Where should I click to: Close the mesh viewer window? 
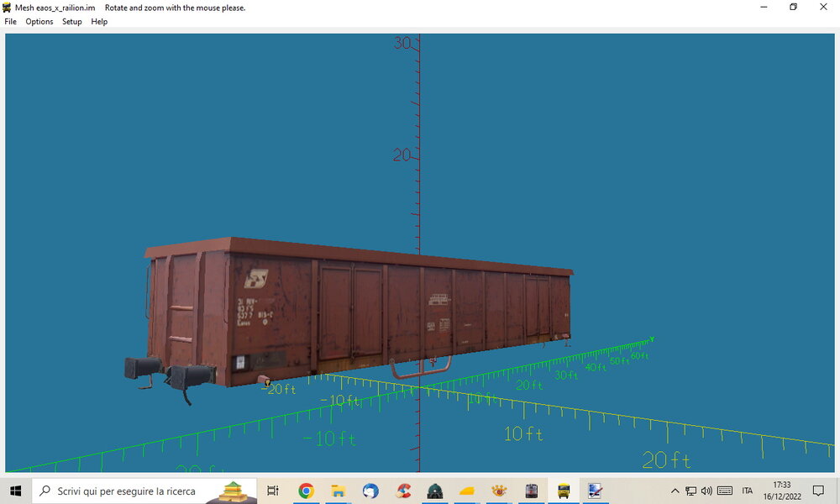823,7
